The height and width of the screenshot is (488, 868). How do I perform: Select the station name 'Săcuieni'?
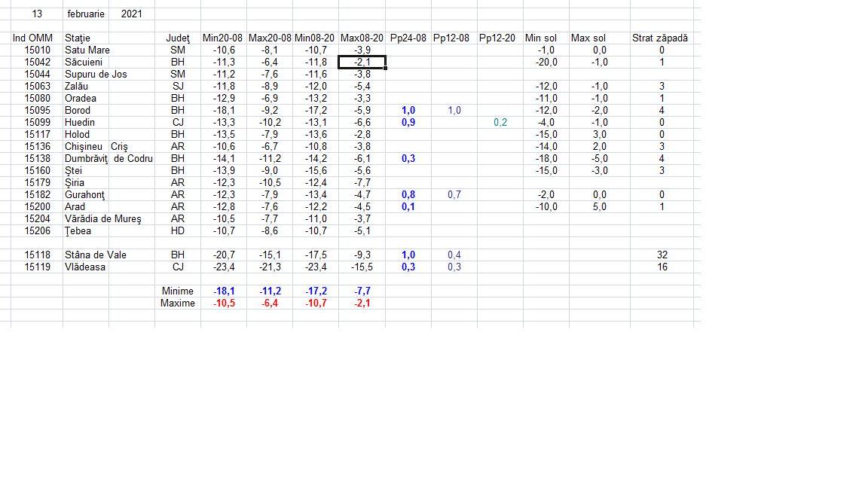point(84,63)
